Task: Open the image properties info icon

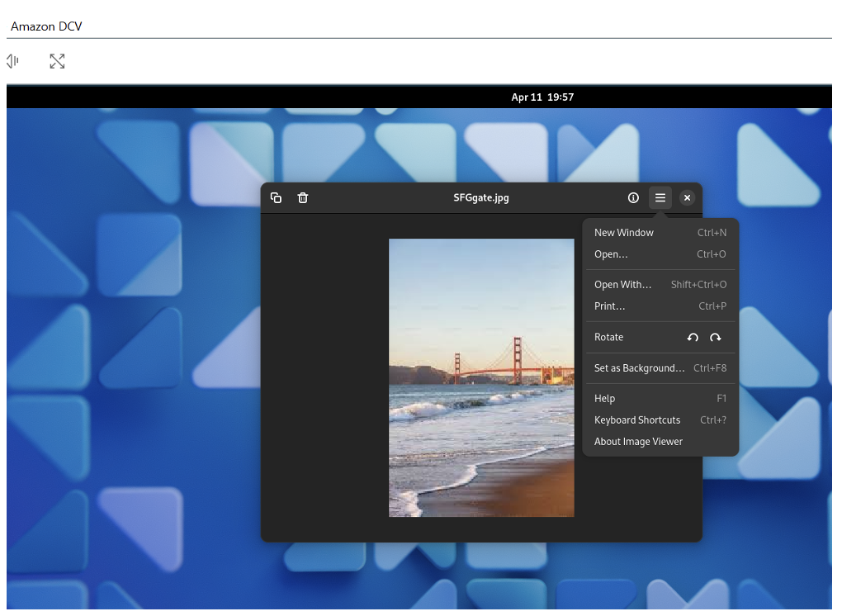Action: tap(633, 198)
